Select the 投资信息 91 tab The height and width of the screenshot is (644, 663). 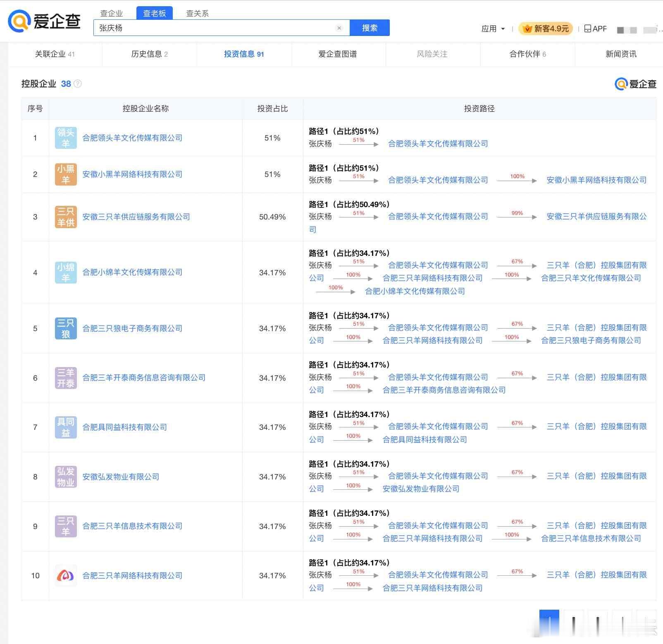[244, 54]
